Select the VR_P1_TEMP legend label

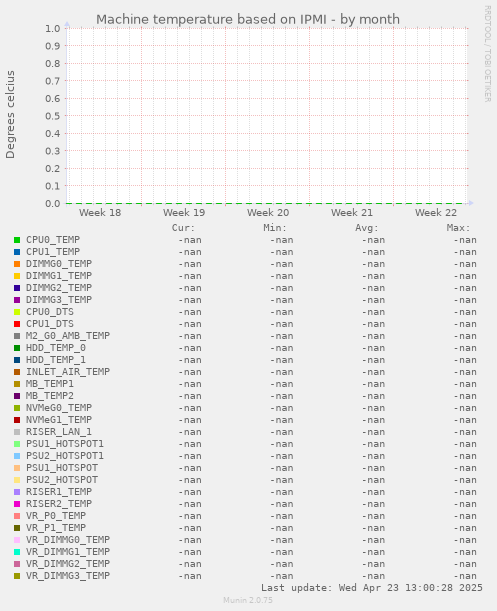[x=56, y=528]
